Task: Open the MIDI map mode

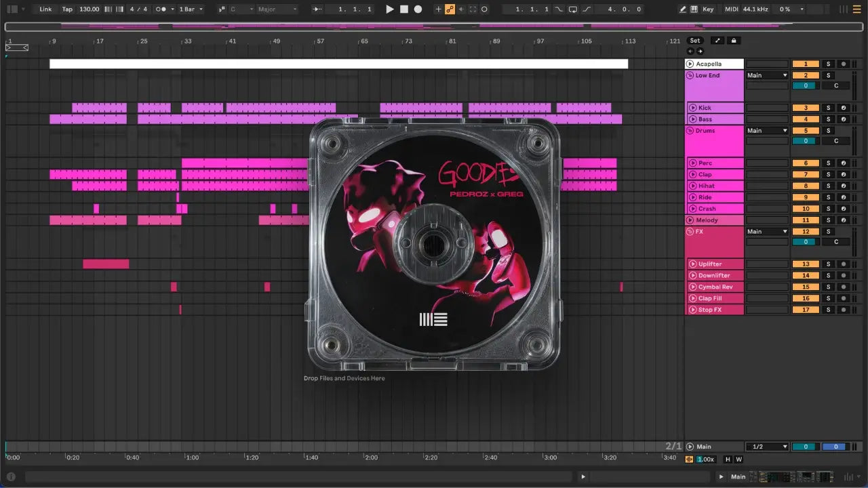Action: pos(731,9)
